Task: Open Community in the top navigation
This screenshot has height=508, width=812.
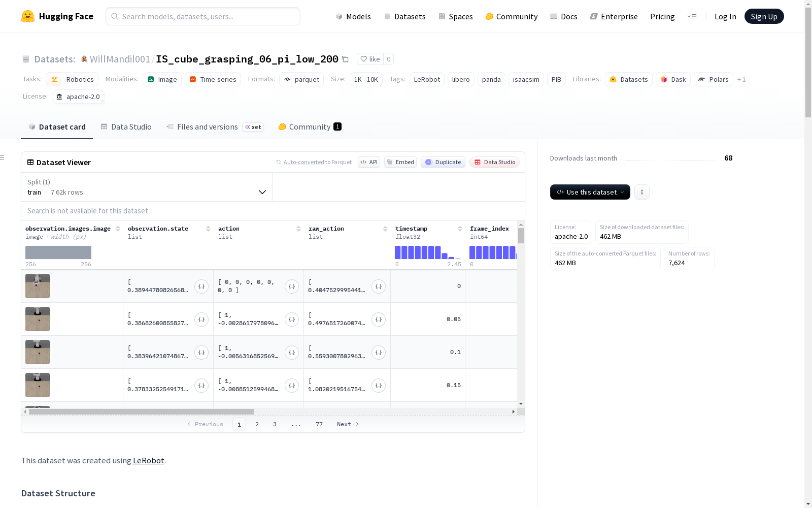Action: tap(511, 16)
